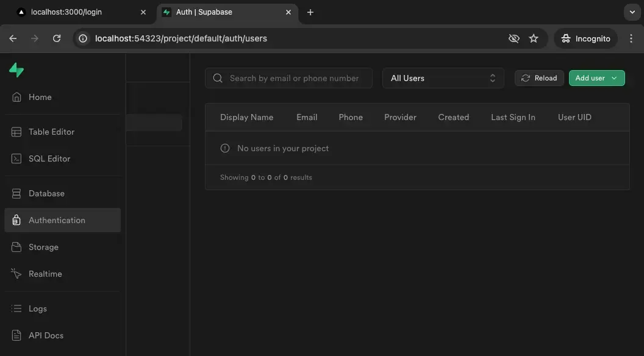Switch to the localhost:3000/login tab
This screenshot has width=644, height=356.
tap(78, 12)
